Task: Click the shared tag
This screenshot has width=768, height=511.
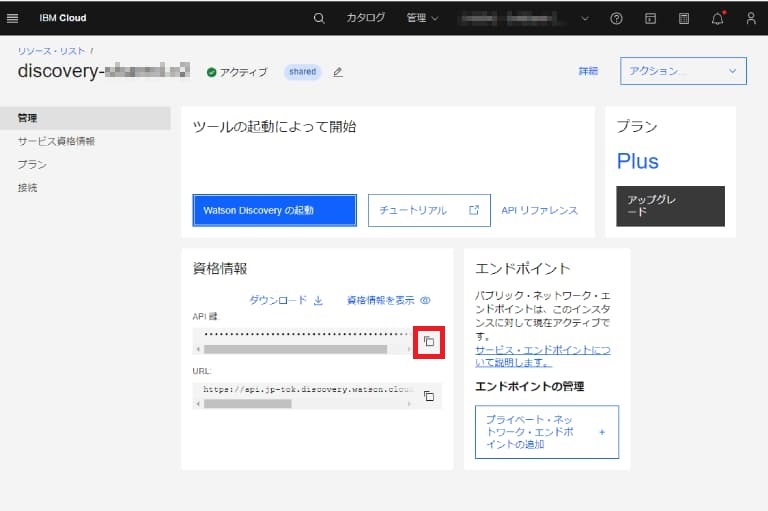Action: pos(302,72)
